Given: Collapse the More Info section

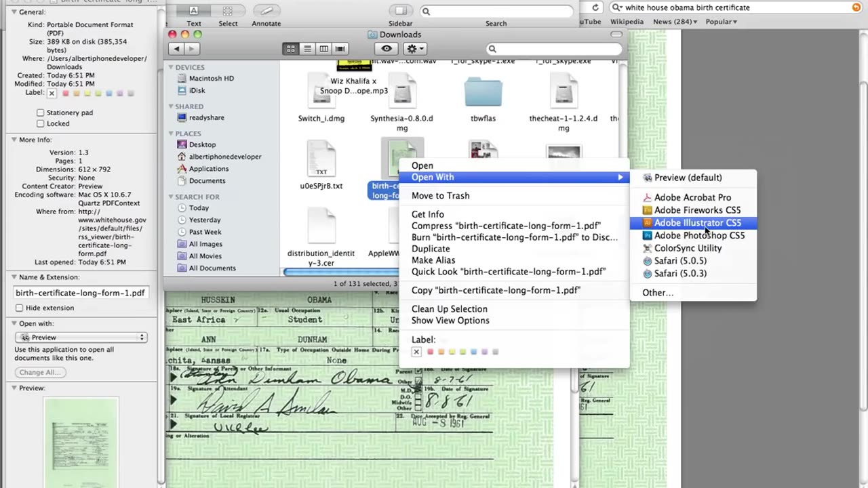Looking at the screenshot, I should [14, 140].
